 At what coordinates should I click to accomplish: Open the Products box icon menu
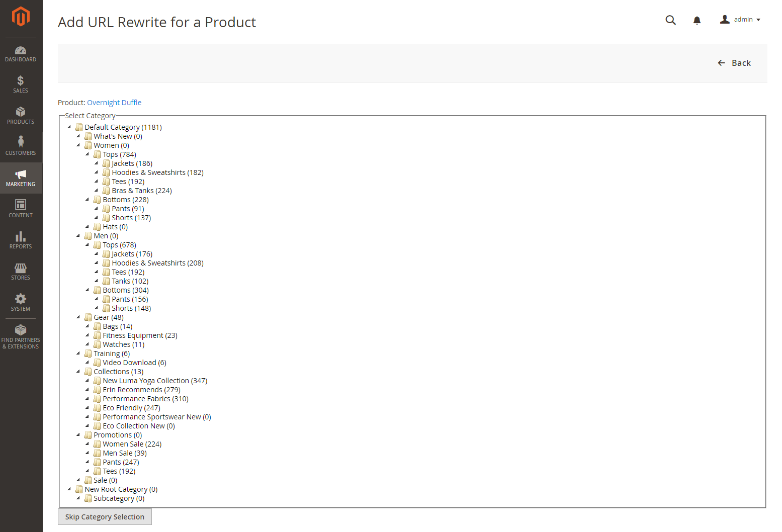[21, 112]
